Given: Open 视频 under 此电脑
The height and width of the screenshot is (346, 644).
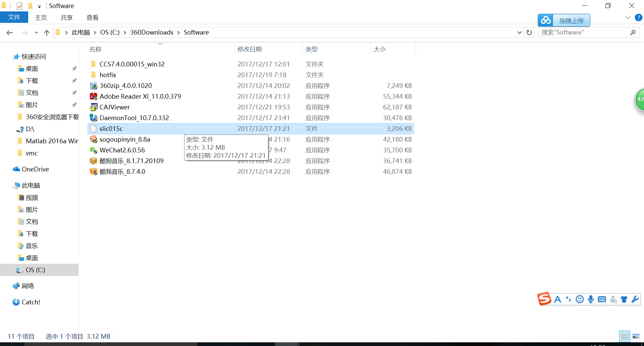Looking at the screenshot, I should (32, 198).
